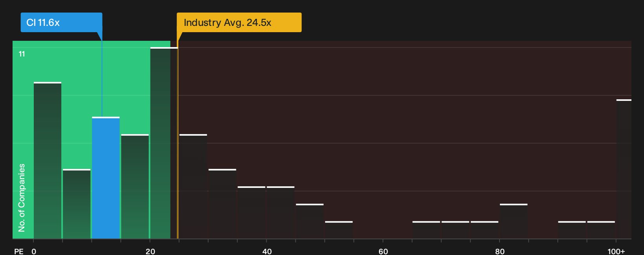Select the 100+ PE bar at far right
The width and height of the screenshot is (644, 255).
[x=624, y=169]
